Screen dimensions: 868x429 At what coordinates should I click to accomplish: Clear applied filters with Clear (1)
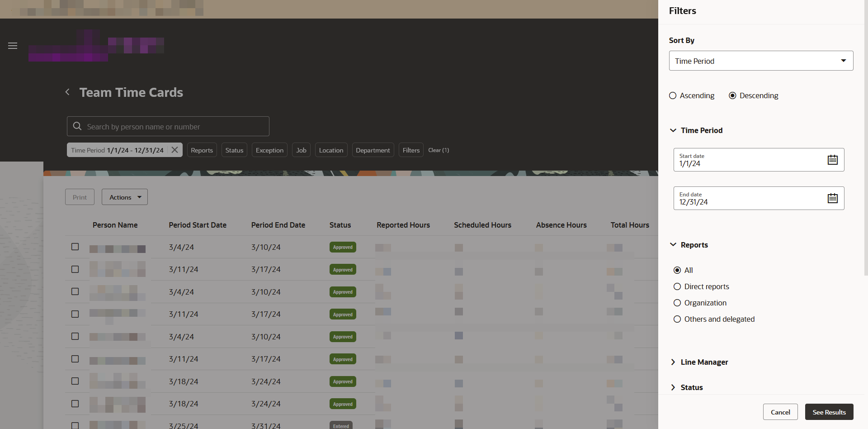coord(438,150)
